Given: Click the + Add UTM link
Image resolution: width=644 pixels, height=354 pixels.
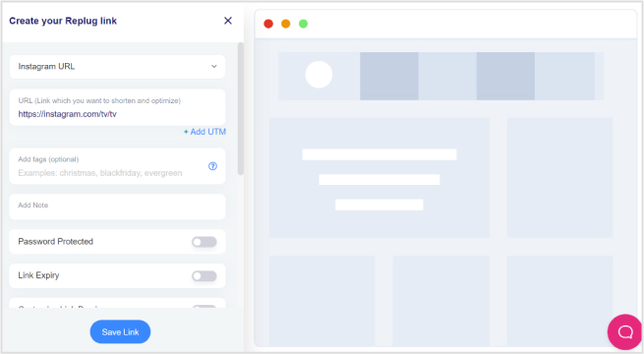Looking at the screenshot, I should [x=205, y=132].
